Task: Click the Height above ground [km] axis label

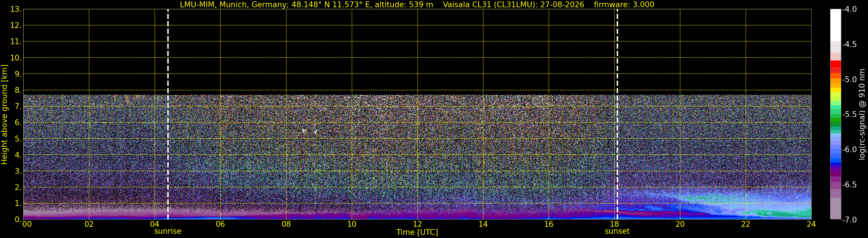Action: [4, 114]
